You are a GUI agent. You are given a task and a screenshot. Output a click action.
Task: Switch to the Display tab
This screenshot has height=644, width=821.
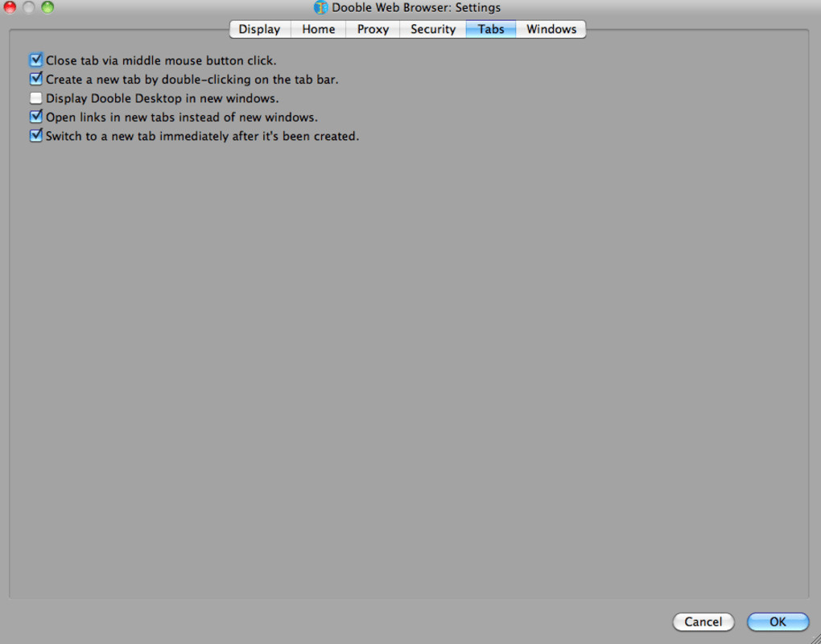click(x=260, y=29)
